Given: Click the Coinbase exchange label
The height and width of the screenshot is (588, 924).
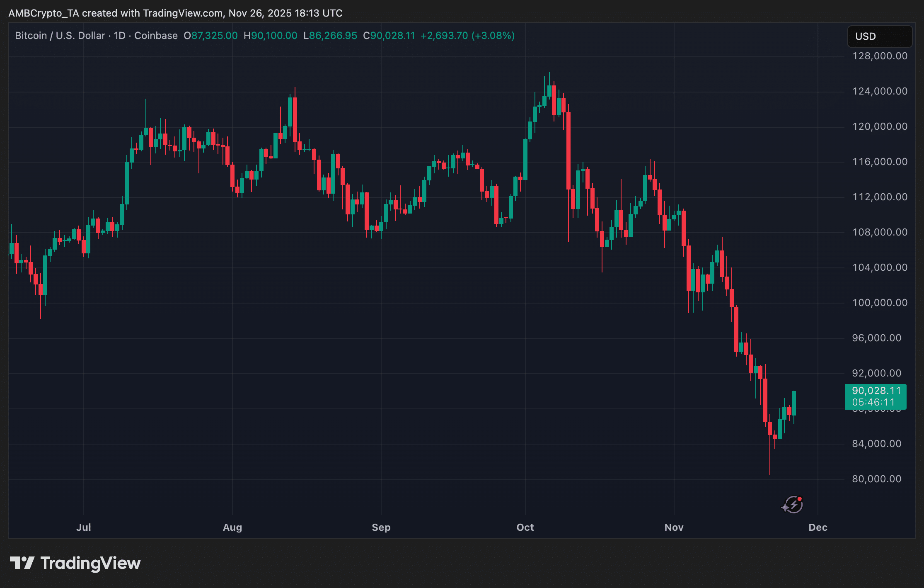Looking at the screenshot, I should point(156,36).
